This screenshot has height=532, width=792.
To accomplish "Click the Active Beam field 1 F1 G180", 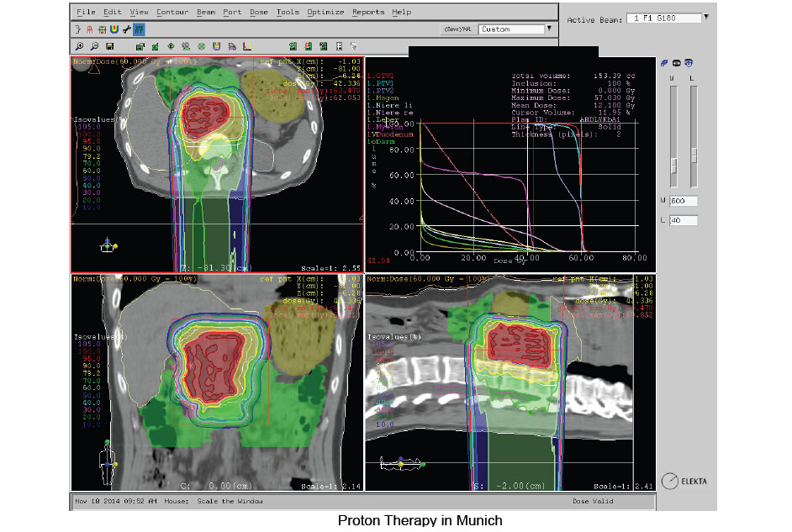I will pos(663,18).
